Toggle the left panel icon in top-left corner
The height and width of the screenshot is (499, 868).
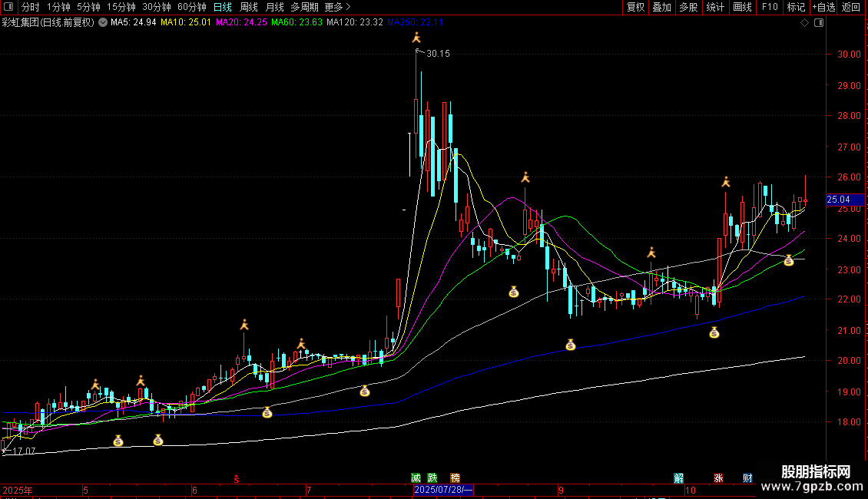(8, 7)
